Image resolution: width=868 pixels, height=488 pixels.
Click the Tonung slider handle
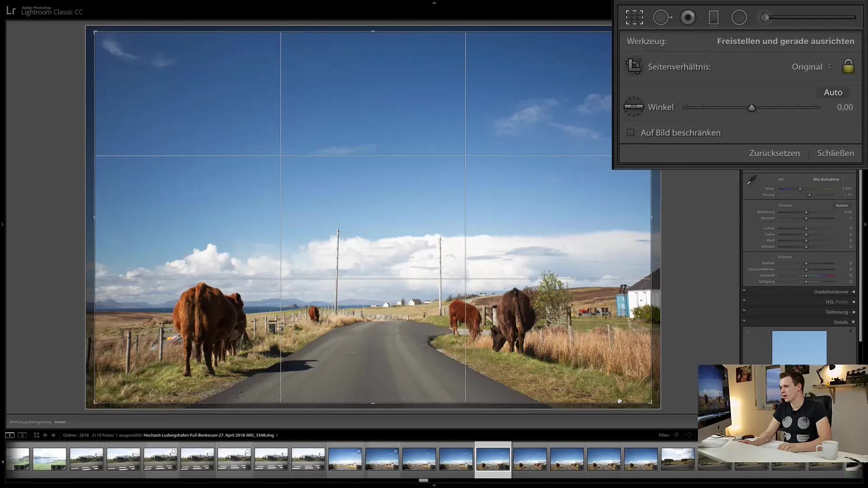point(810,195)
